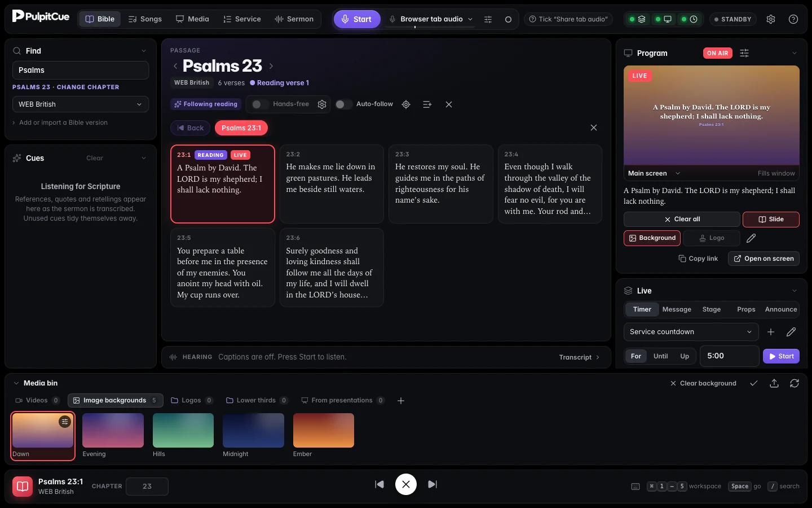Go to the previous verse
Viewport: 812px width, 508px height.
click(379, 484)
